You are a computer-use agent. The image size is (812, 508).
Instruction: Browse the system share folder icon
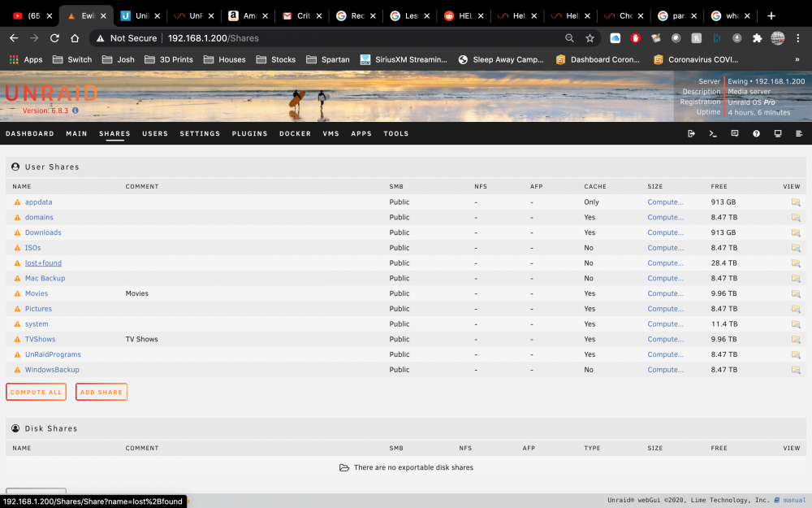(796, 324)
